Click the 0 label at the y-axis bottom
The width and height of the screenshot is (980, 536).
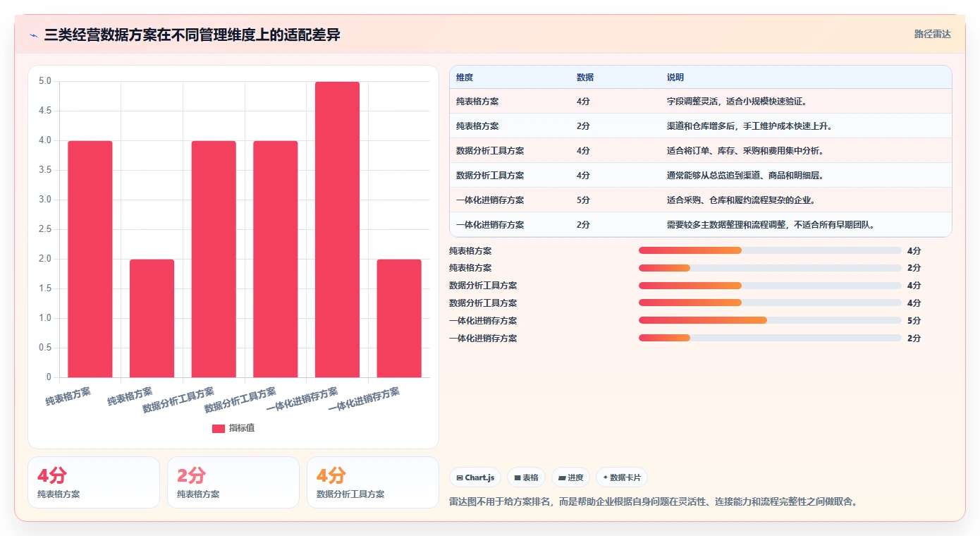coord(49,377)
